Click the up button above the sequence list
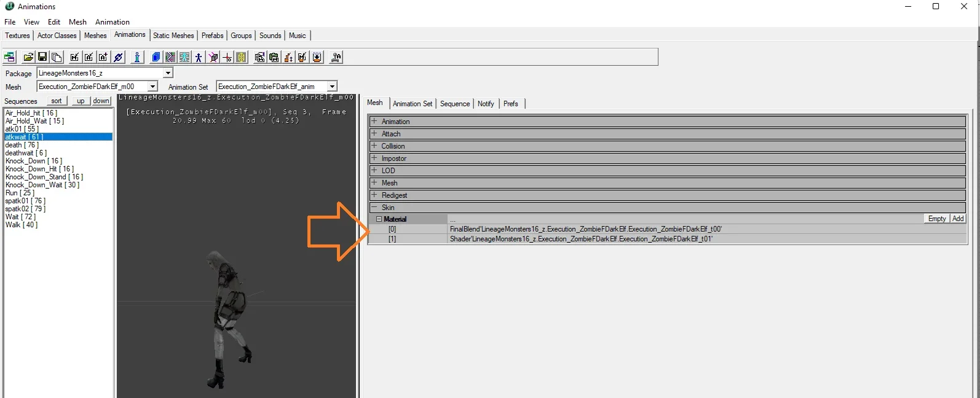This screenshot has height=398, width=980. point(81,101)
